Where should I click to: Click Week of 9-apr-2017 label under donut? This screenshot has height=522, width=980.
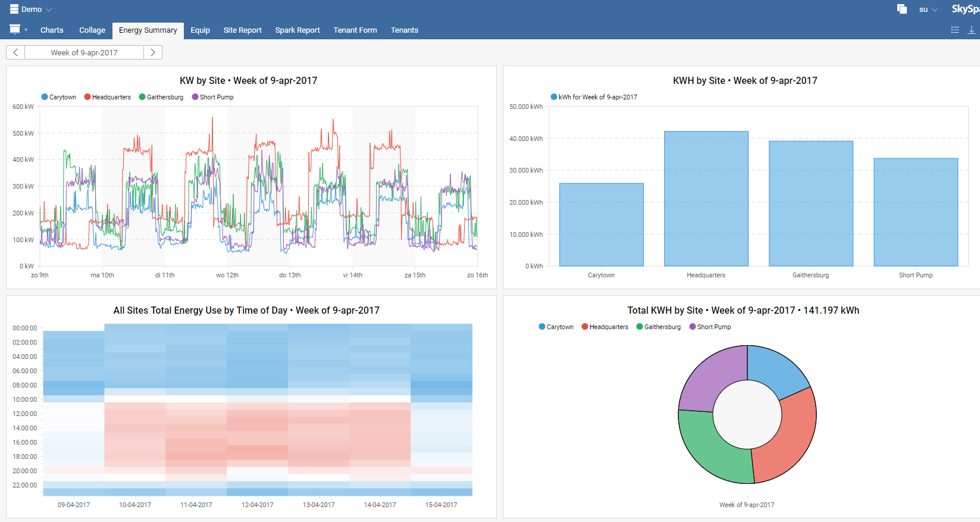point(747,505)
